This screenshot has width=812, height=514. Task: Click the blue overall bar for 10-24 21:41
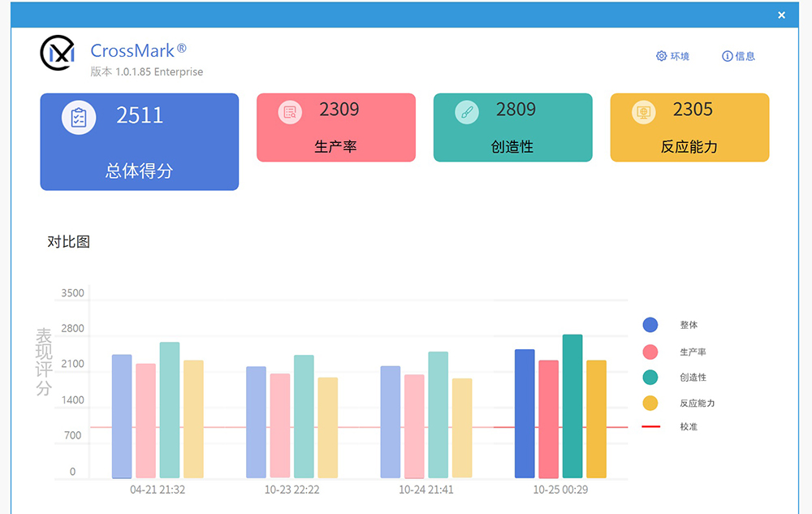pyautogui.click(x=391, y=422)
